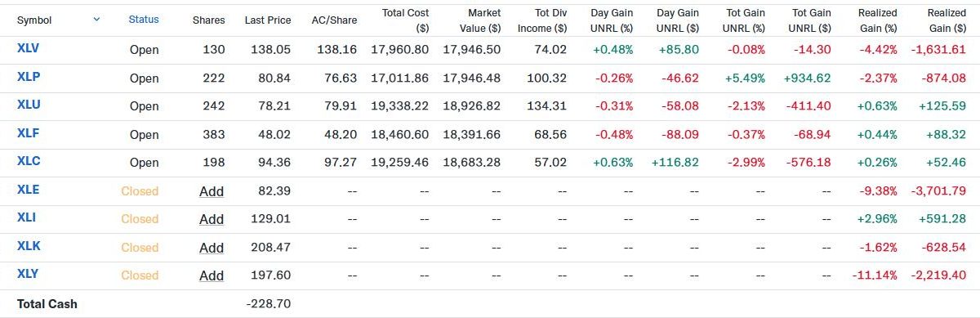Open the XLK ticker link
The height and width of the screenshot is (318, 980).
coord(29,246)
